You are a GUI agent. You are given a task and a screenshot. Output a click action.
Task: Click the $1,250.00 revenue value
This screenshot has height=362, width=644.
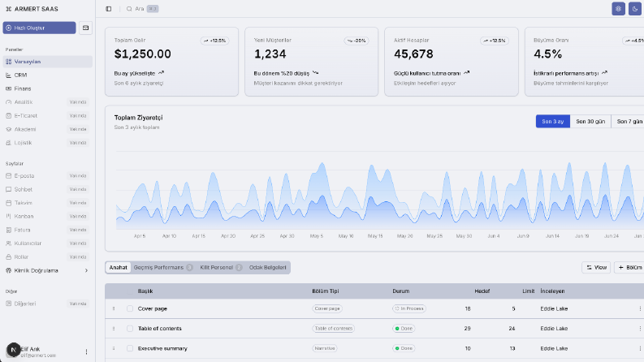(x=142, y=54)
